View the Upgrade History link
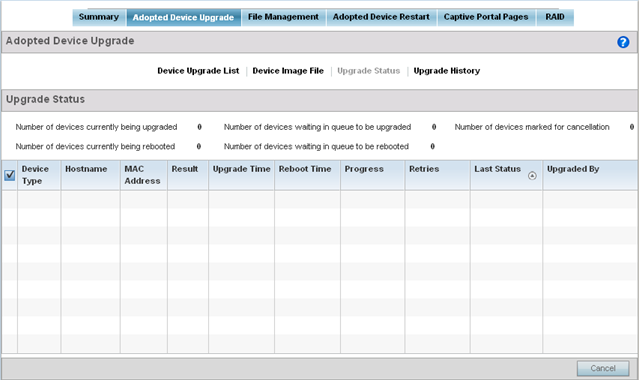Viewport: 639px width, 380px height. tap(447, 71)
